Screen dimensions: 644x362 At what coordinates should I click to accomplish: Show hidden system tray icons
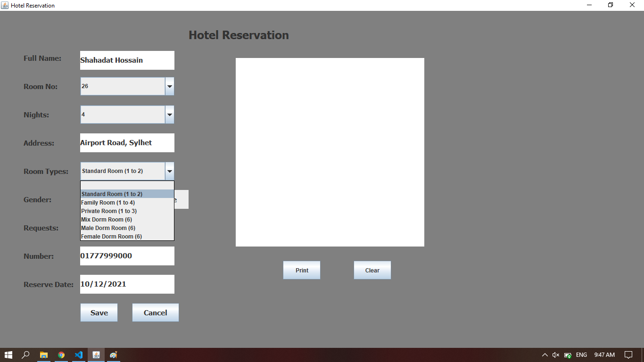click(x=545, y=355)
